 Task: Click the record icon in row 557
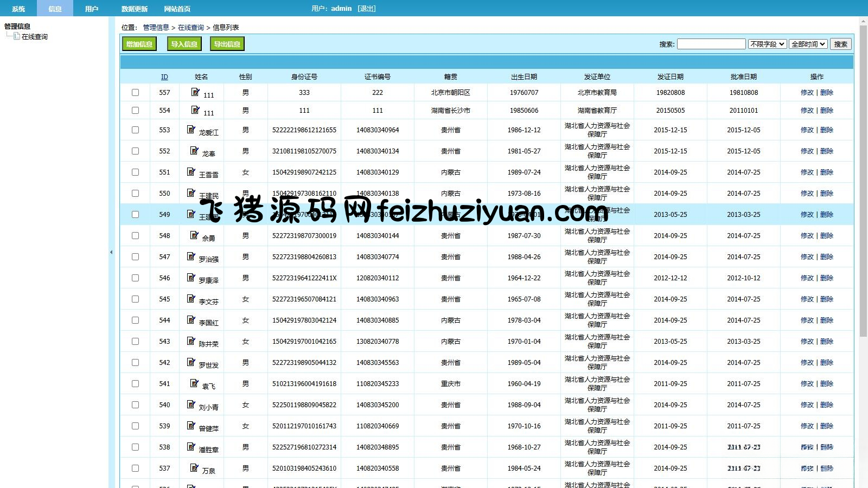coord(195,92)
